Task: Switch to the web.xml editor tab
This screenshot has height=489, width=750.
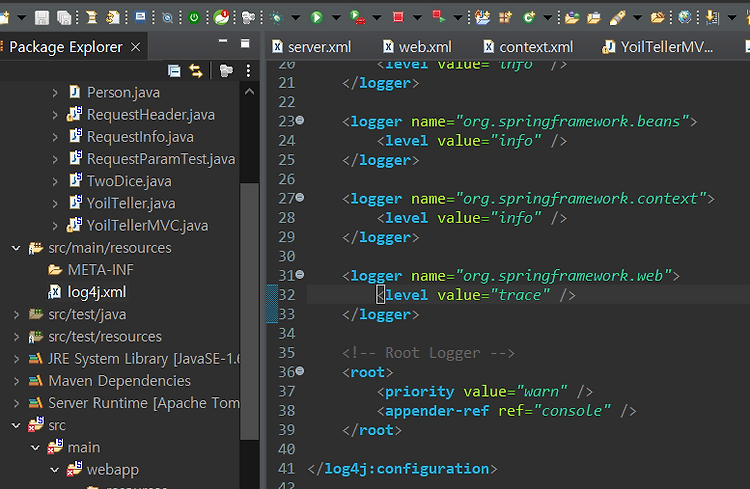Action: tap(418, 47)
